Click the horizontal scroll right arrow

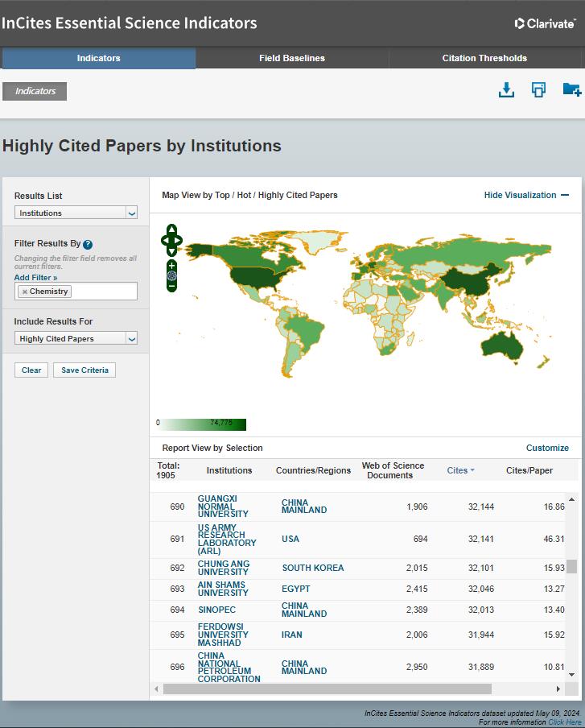558,689
